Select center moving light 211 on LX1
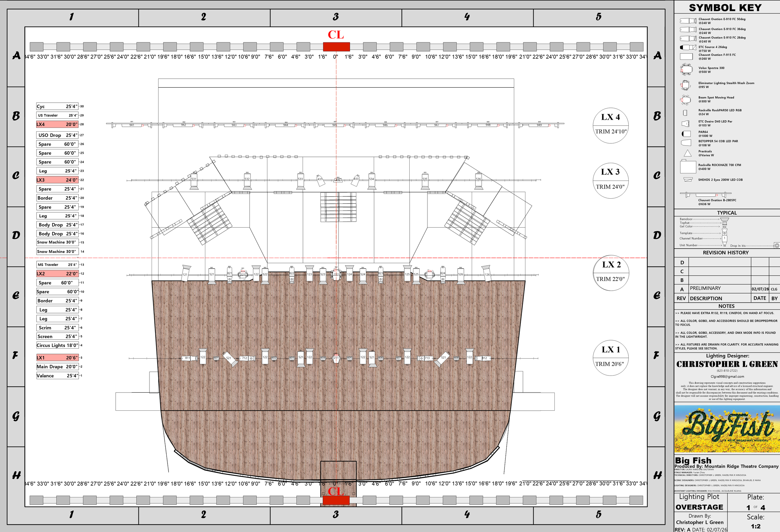The width and height of the screenshot is (780, 532). pyautogui.click(x=336, y=358)
